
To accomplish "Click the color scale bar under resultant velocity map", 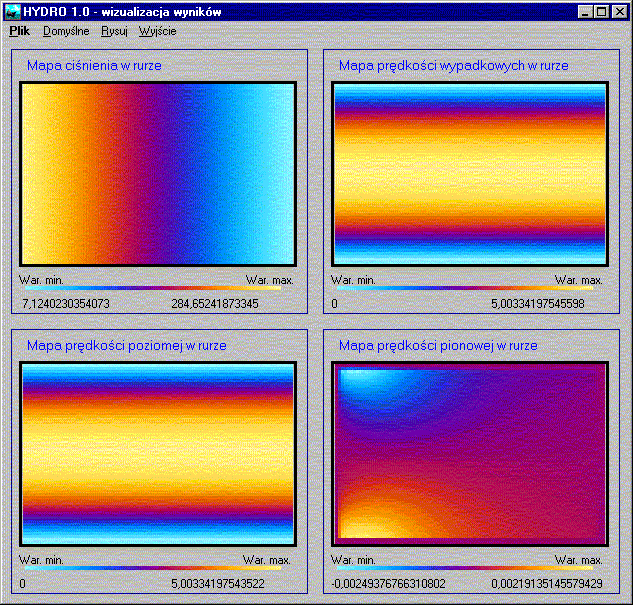I will [x=465, y=288].
